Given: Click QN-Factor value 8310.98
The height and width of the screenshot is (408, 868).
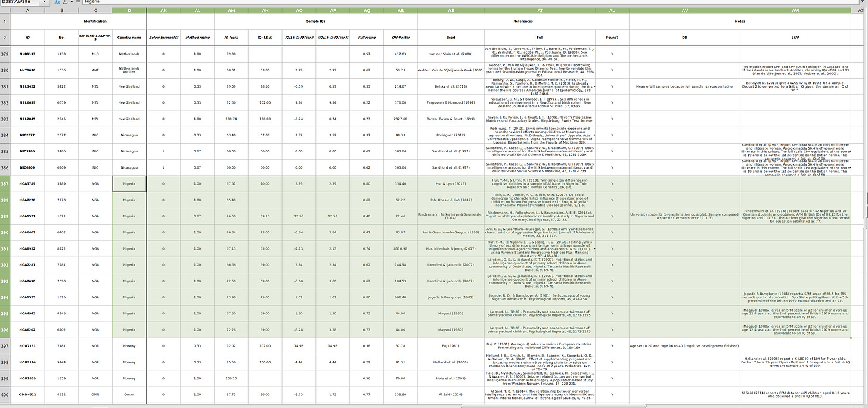Looking at the screenshot, I should (x=400, y=248).
